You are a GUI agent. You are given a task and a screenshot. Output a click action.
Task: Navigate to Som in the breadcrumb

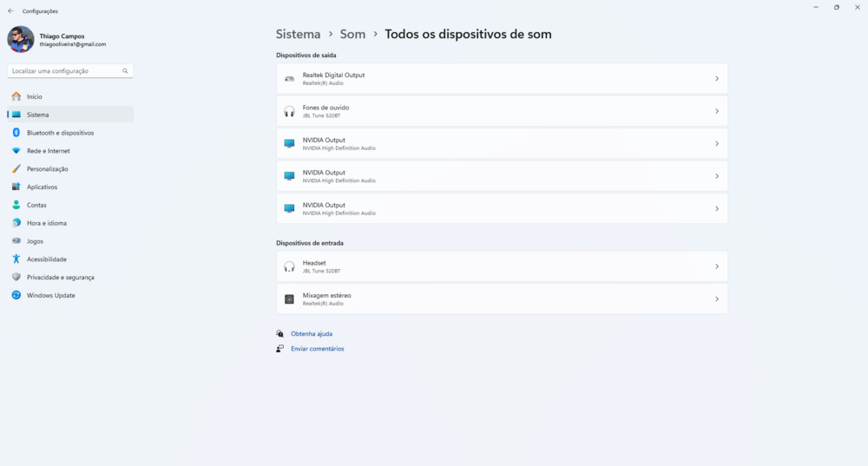[x=352, y=34]
